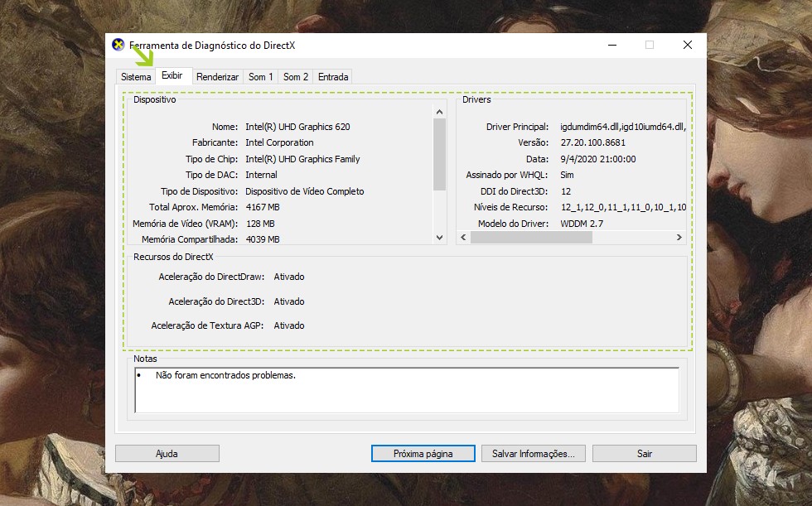Image resolution: width=812 pixels, height=506 pixels.
Task: Click Salvar Informações button
Action: 533,454
